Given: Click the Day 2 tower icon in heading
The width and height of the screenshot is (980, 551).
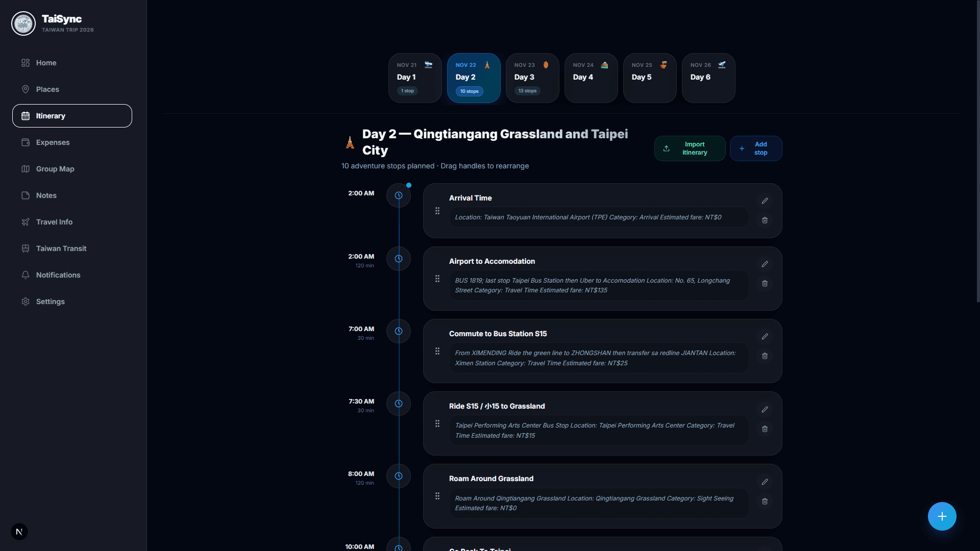Looking at the screenshot, I should coord(350,142).
